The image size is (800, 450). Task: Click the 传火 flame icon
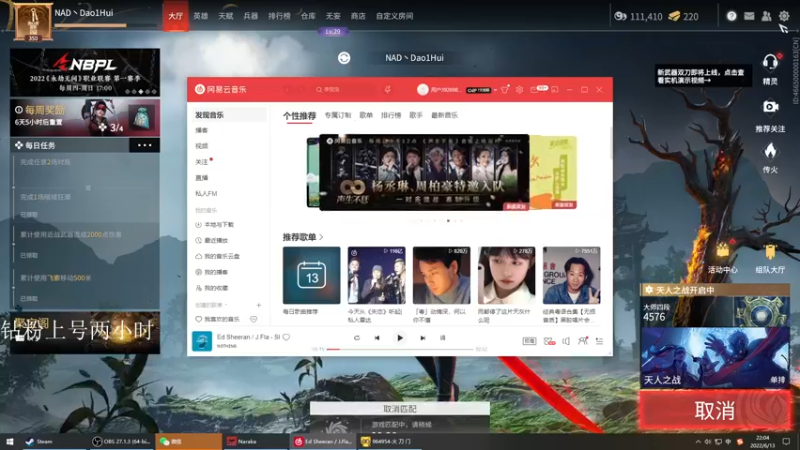pos(770,151)
